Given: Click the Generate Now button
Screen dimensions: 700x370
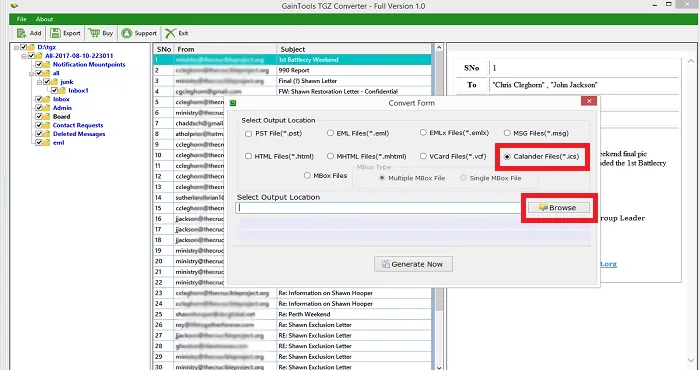Looking at the screenshot, I should click(x=413, y=264).
